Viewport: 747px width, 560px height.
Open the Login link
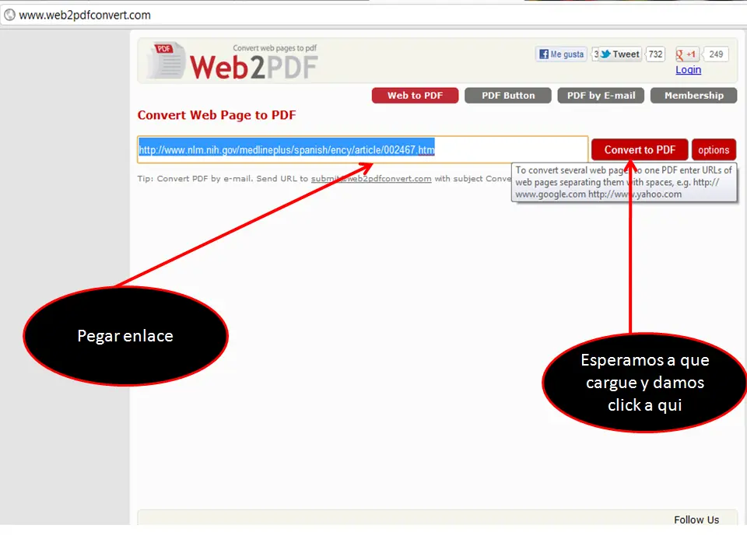click(x=688, y=69)
